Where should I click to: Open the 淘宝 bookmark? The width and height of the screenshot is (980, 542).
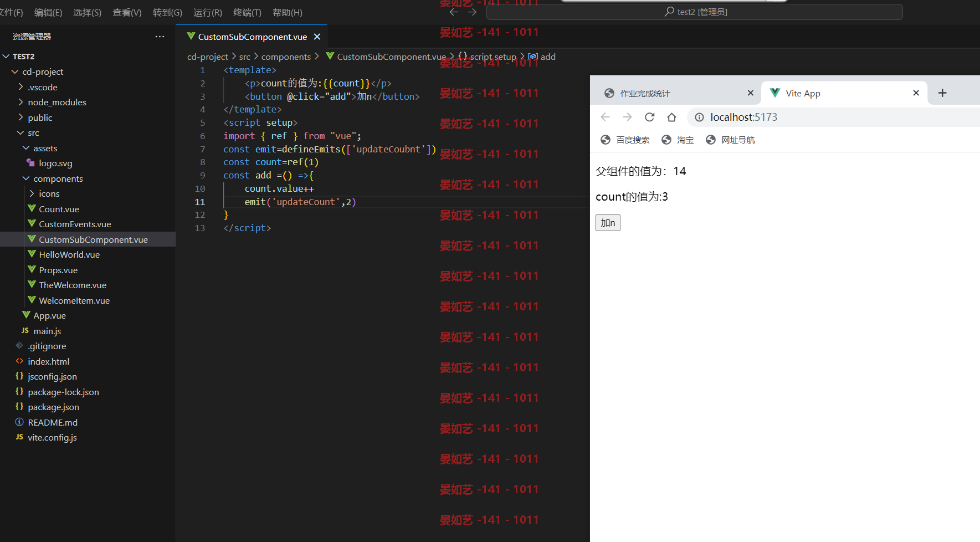point(678,140)
